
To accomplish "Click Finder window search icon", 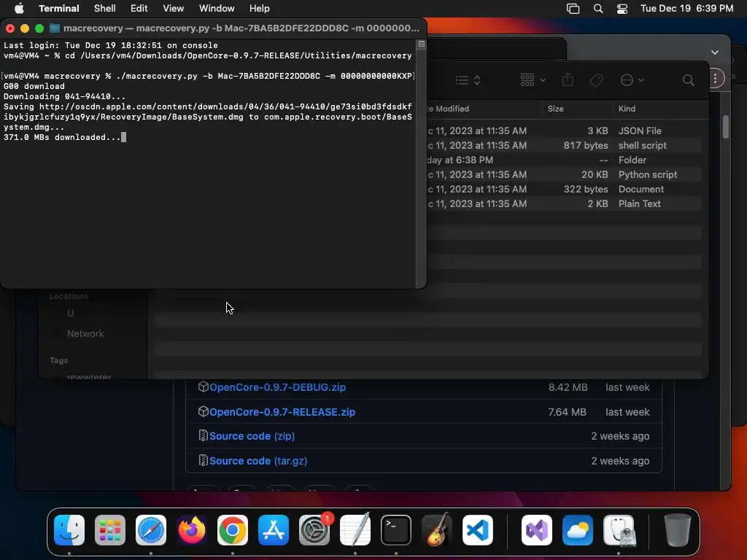I will 689,80.
